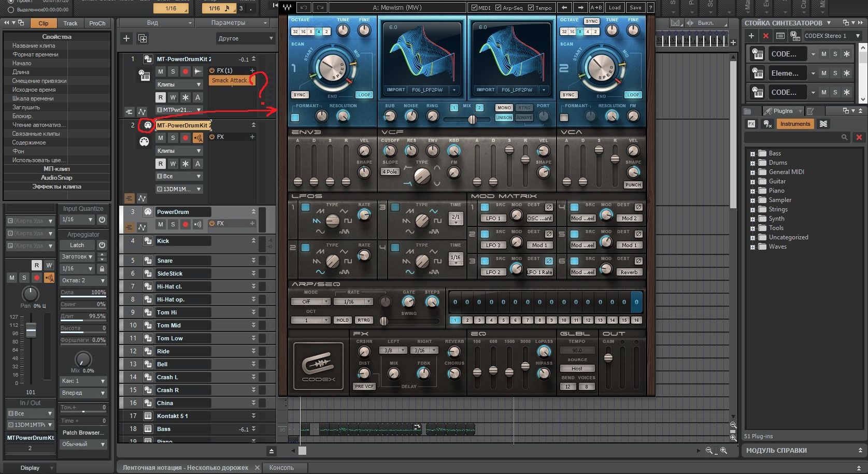Click the Load preset button
This screenshot has height=474, width=868.
tap(615, 8)
